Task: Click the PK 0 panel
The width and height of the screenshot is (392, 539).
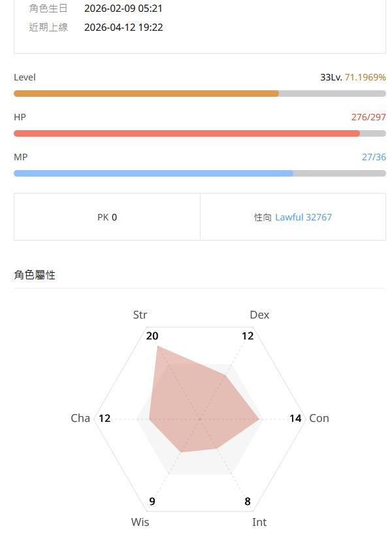Action: pos(106,217)
